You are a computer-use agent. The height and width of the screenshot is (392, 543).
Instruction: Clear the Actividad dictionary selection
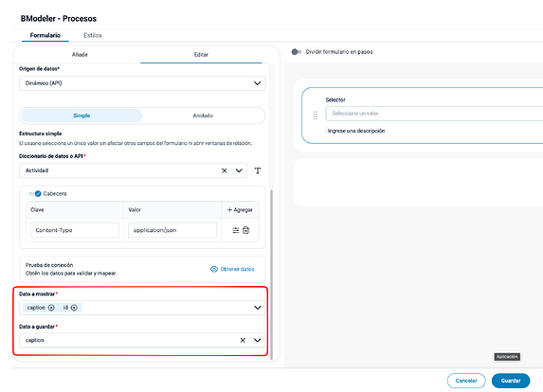(x=224, y=170)
